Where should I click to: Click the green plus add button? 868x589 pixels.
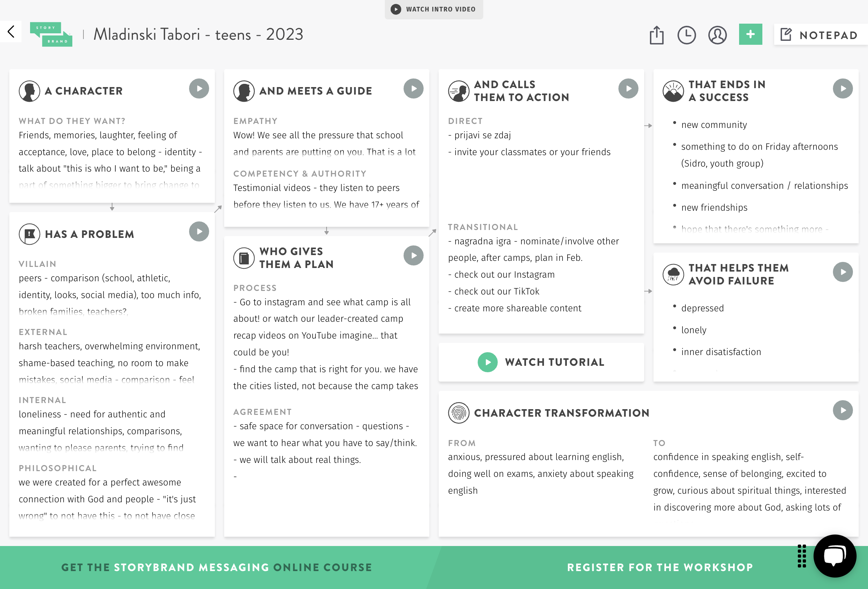(x=750, y=34)
